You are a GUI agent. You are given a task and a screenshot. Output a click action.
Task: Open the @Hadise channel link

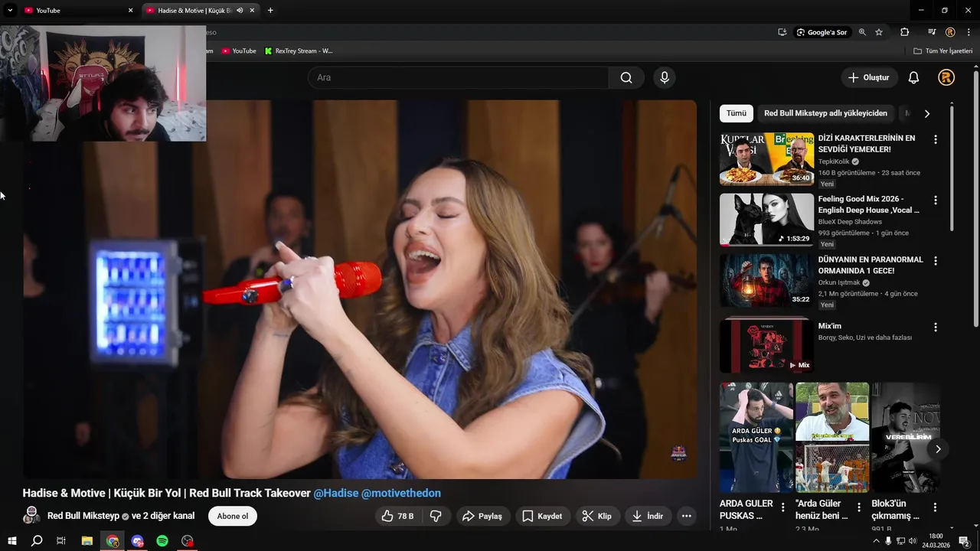(x=336, y=493)
